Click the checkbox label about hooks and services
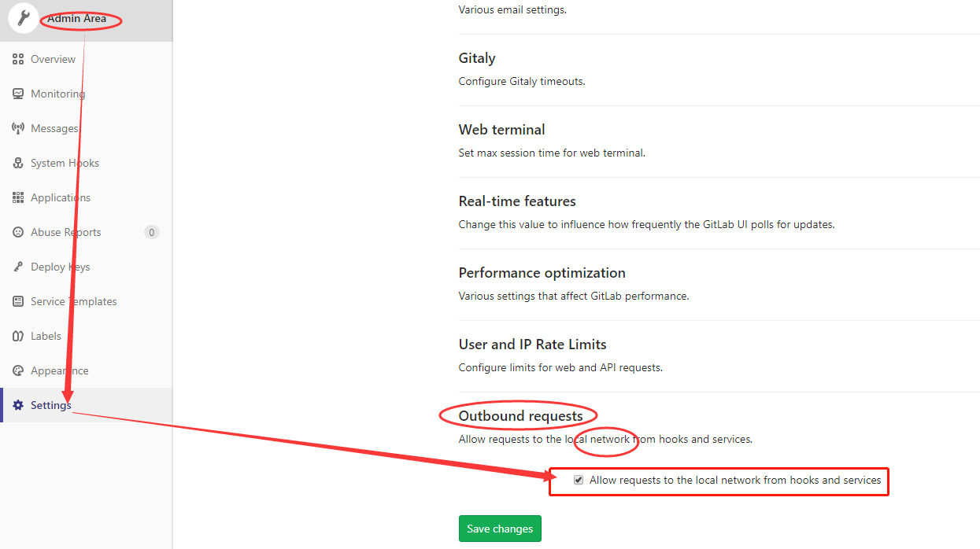 coord(735,480)
